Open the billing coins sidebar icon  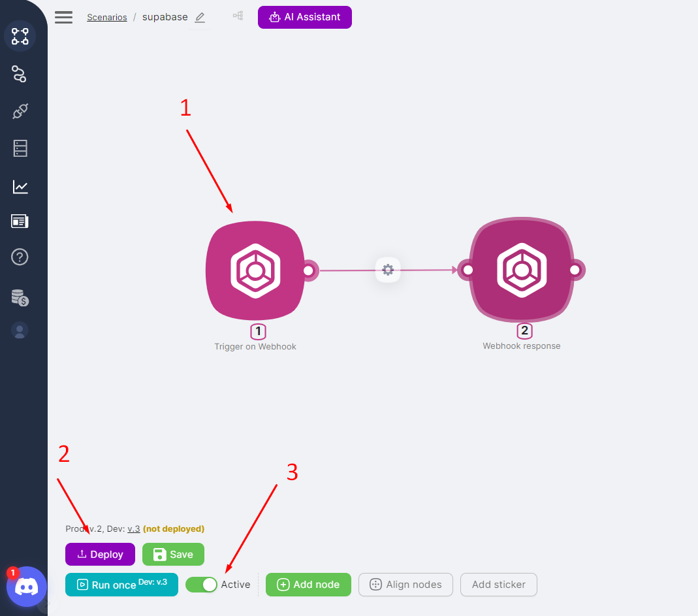click(20, 298)
